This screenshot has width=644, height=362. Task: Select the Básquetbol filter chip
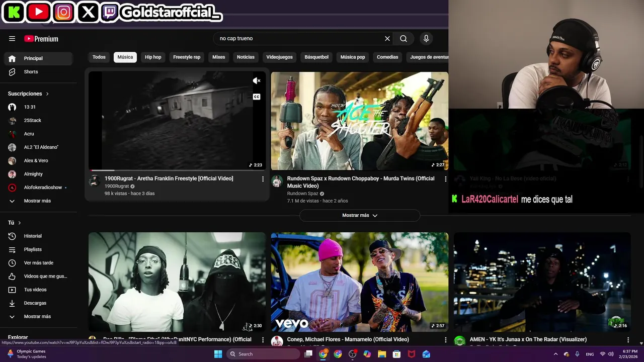coord(316,57)
